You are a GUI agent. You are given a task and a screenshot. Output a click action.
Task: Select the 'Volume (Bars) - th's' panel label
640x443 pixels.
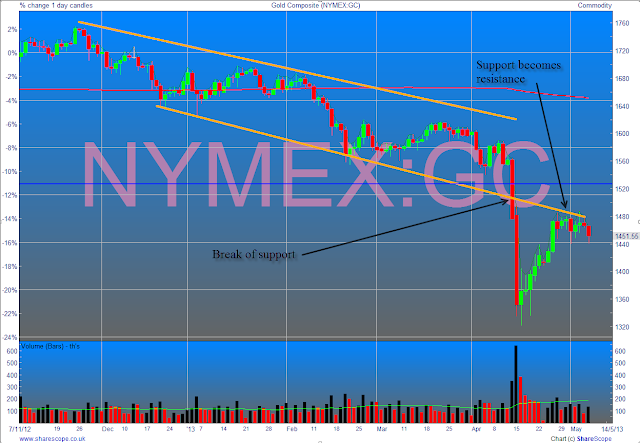[x=50, y=346]
